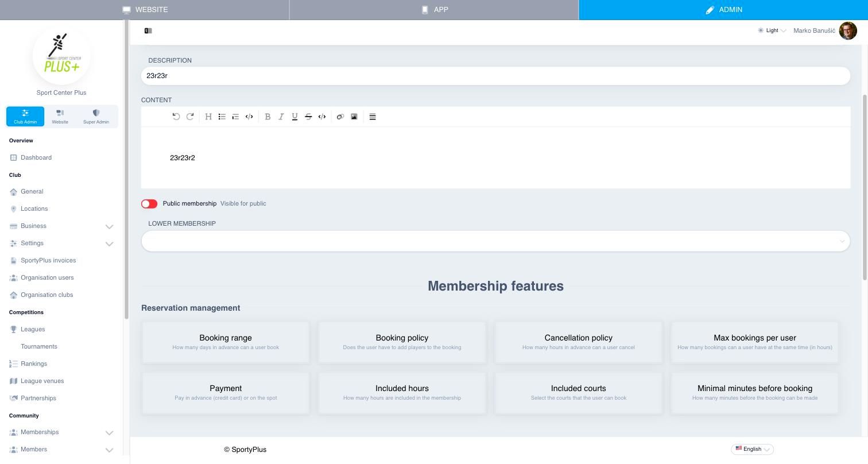Screen dimensions: 868x464
Task: Expand the Memberships section in sidebar
Action: pyautogui.click(x=61, y=432)
